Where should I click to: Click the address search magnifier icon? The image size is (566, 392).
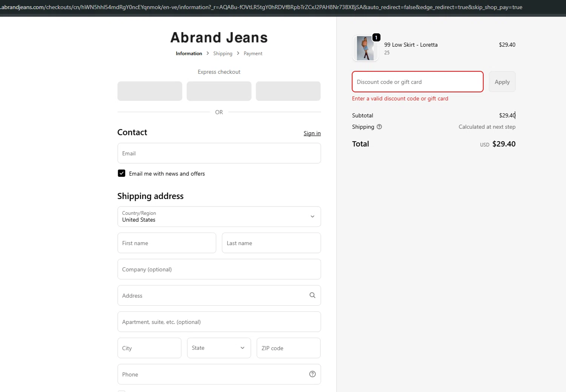pos(312,295)
